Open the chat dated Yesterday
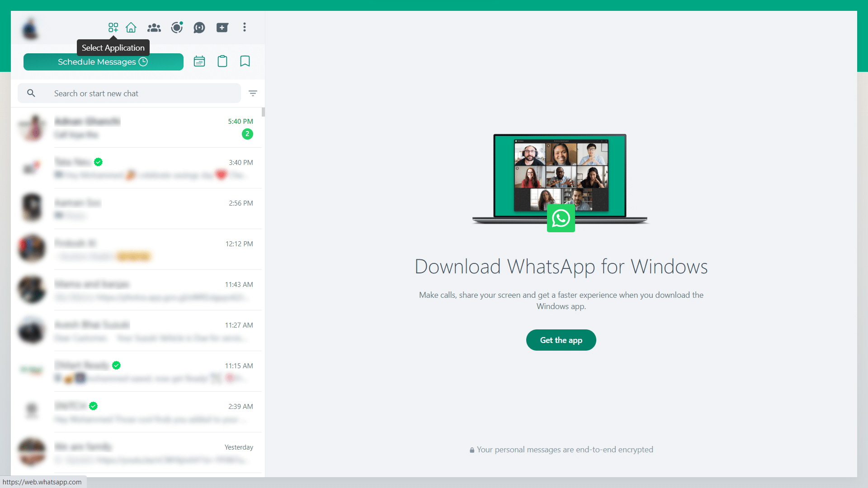868x488 pixels. pos(137,453)
